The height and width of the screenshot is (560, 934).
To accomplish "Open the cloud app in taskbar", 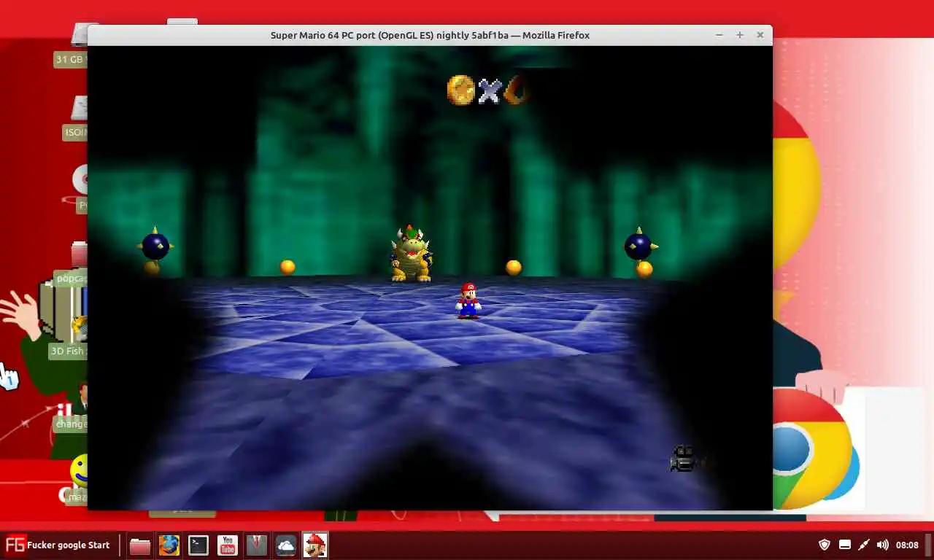I will (x=286, y=545).
